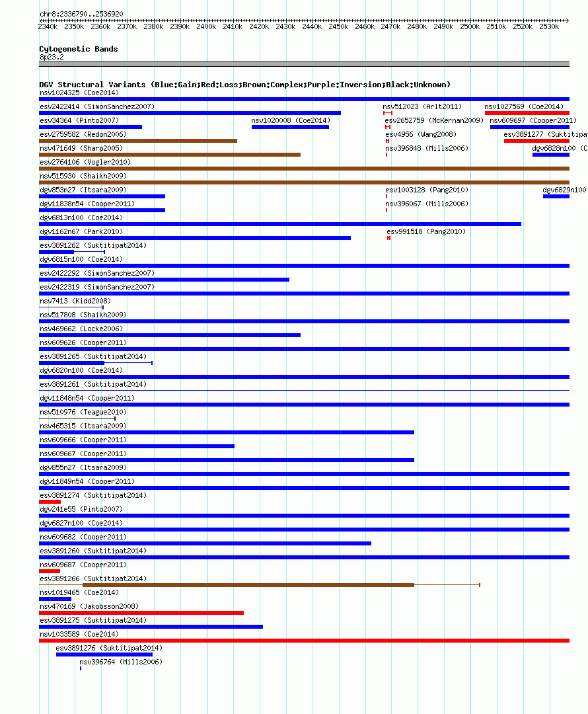Select the esv3891276 (Suktitipat2014) label
The width and height of the screenshot is (588, 714).
click(x=109, y=649)
